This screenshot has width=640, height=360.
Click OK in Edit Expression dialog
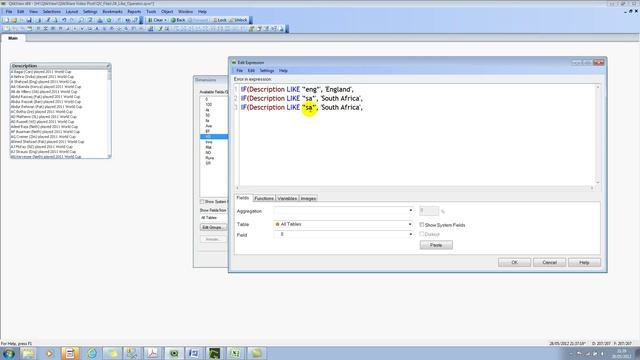click(514, 262)
